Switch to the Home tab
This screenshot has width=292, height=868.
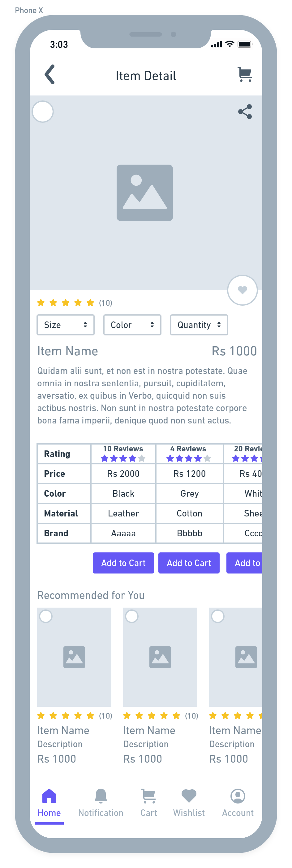49,803
